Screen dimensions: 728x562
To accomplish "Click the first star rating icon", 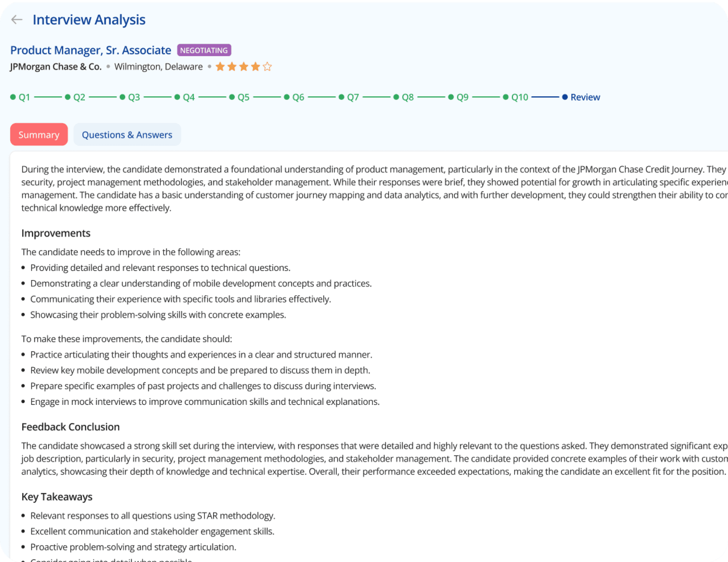I will (220, 67).
